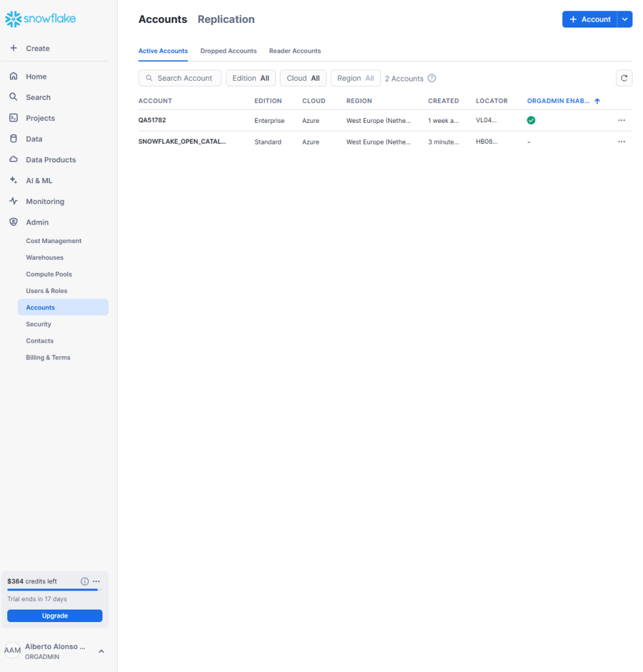Viewport: 643px width, 672px height.
Task: Click the ORGADMIN enabled checkmark for QA51782
Action: [x=531, y=120]
